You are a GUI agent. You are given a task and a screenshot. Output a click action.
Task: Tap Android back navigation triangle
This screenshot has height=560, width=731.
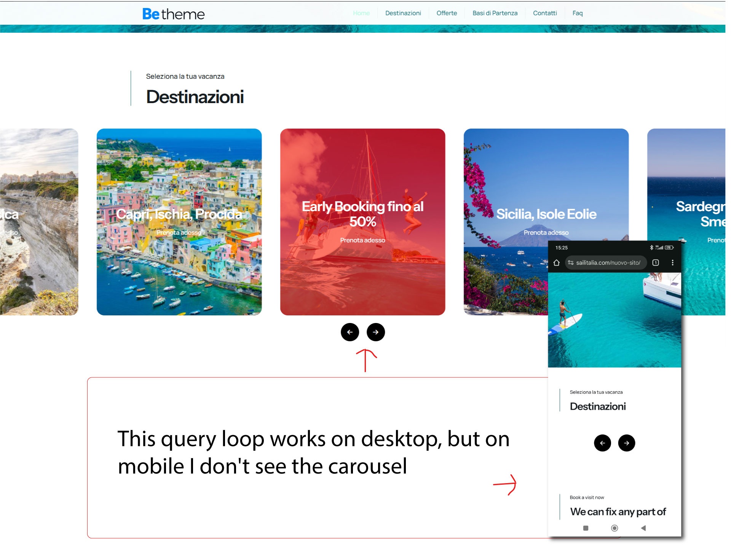643,528
